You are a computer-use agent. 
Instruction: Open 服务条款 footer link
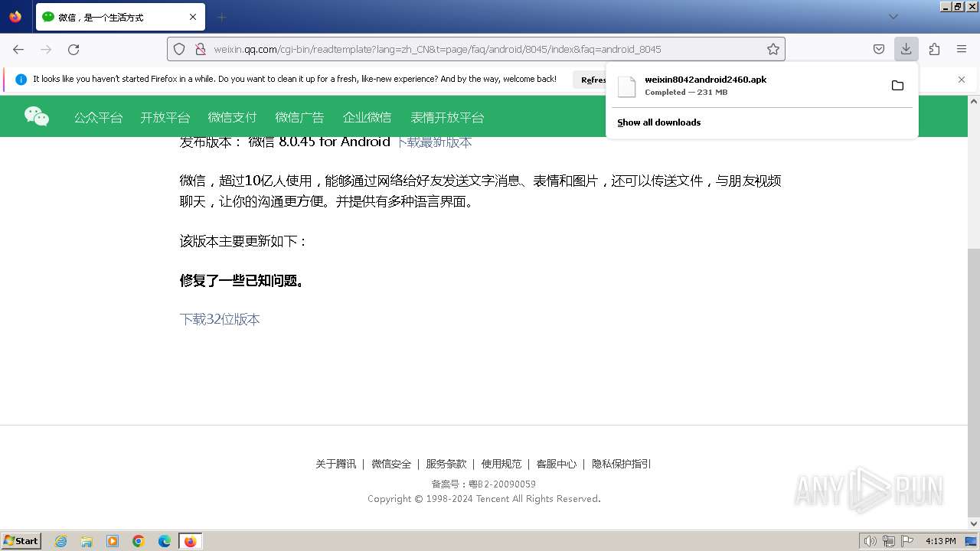(446, 464)
